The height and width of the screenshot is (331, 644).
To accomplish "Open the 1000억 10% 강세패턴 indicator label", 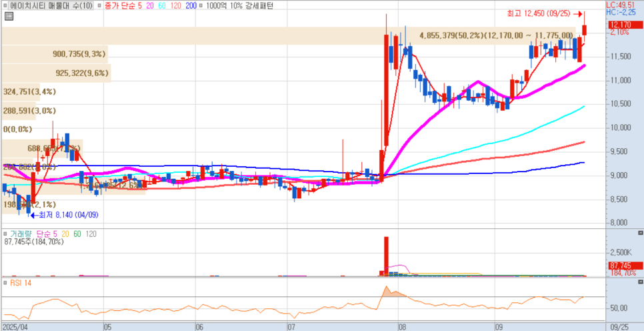I will 240,6.
